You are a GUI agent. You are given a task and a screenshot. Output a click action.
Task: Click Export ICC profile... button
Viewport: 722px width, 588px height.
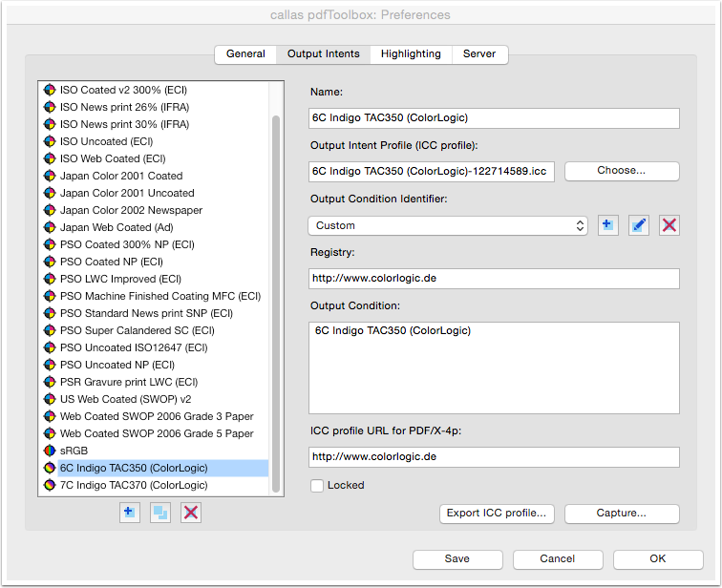click(497, 514)
